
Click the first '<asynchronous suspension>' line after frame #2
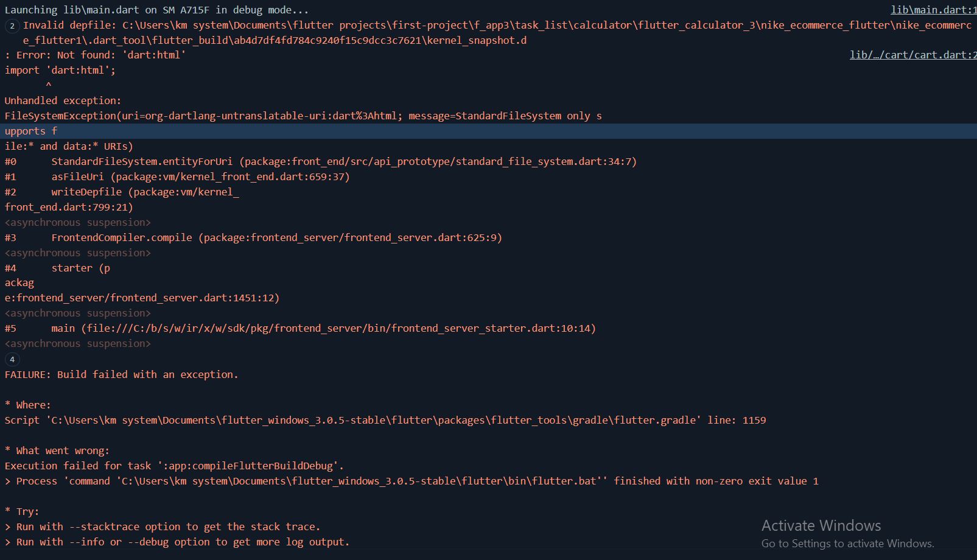[x=78, y=222]
